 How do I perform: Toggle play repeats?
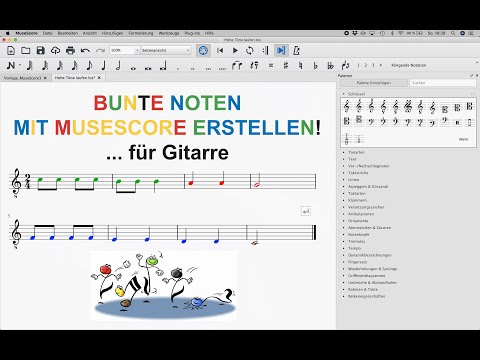[x=266, y=51]
